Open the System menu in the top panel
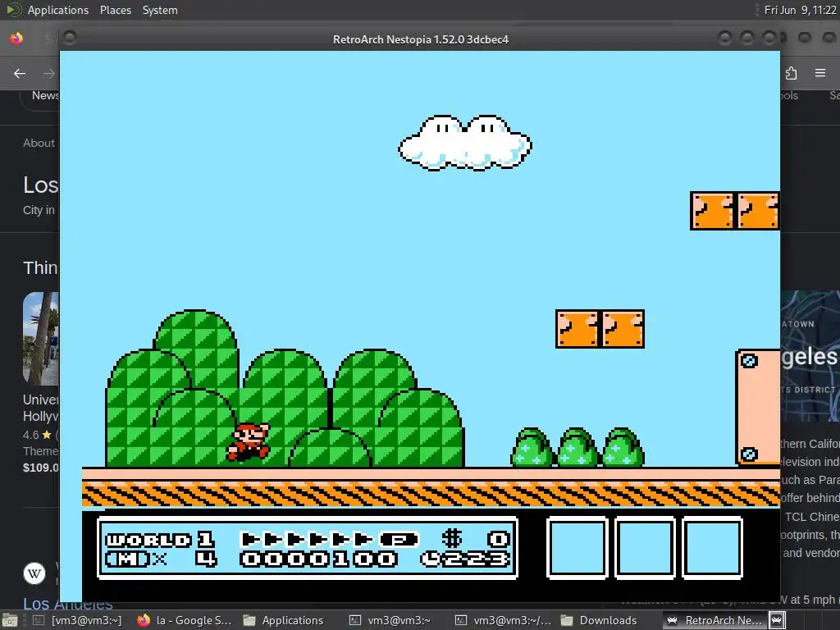This screenshot has height=630, width=840. point(160,10)
